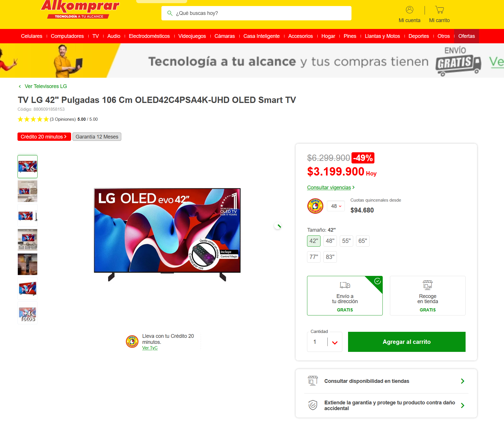Select Envío a tu dirección delivery option
The width and height of the screenshot is (504, 425).
coord(345,296)
